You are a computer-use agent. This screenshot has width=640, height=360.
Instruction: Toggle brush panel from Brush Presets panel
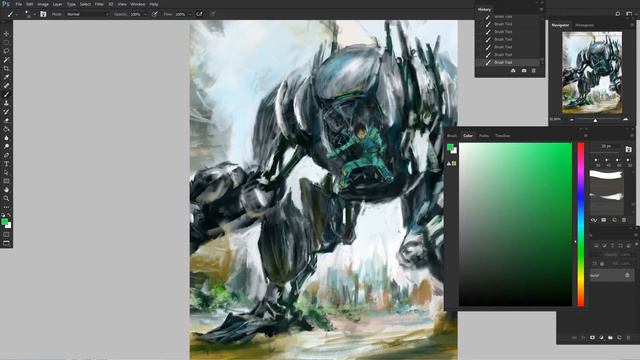click(629, 149)
